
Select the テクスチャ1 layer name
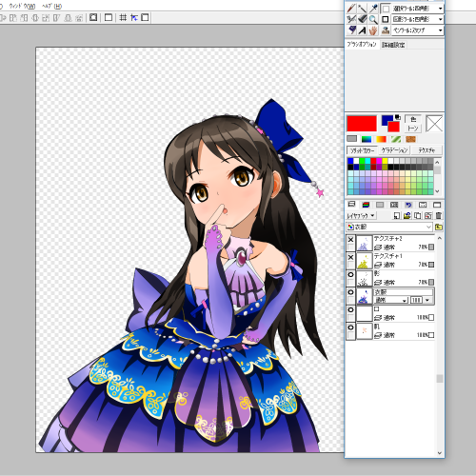[387, 256]
